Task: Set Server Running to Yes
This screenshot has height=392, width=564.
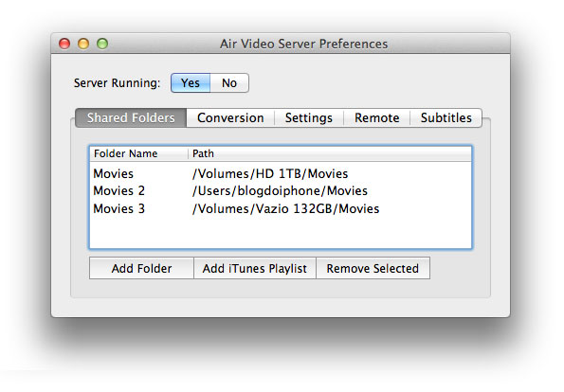Action: coord(191,83)
